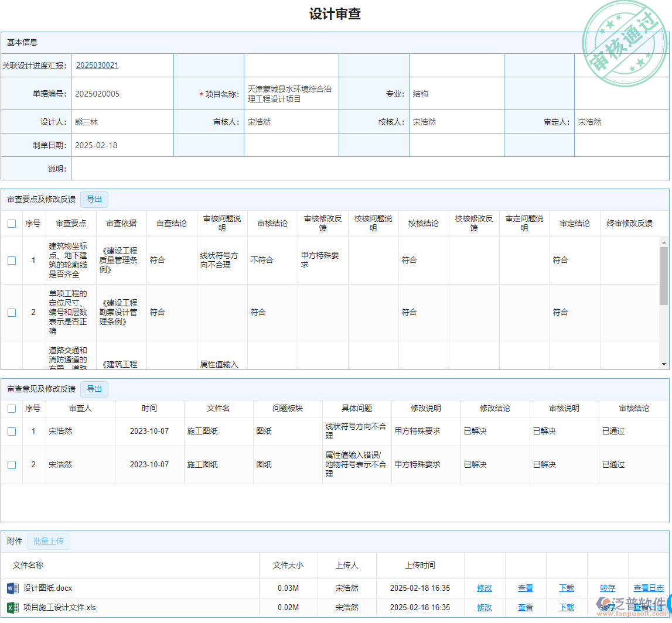Click the Excel icon beside 项目施工设计文件.xls
Image resolution: width=672 pixels, height=623 pixels.
coord(12,607)
